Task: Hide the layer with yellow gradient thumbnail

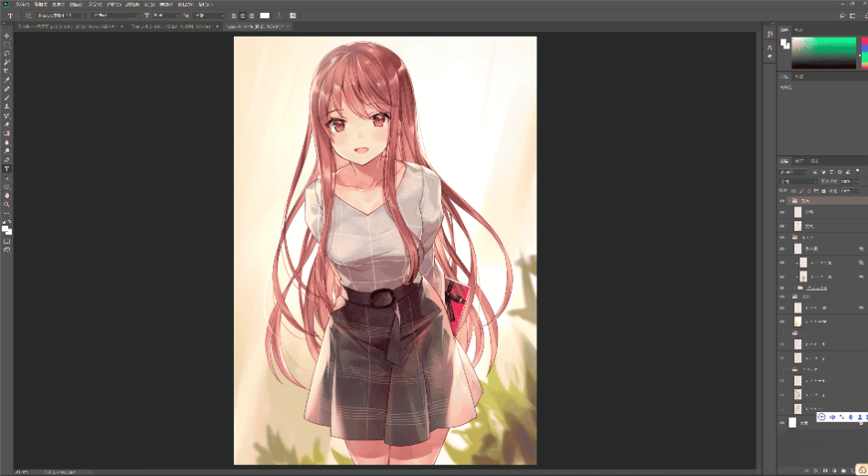Action: tap(782, 322)
